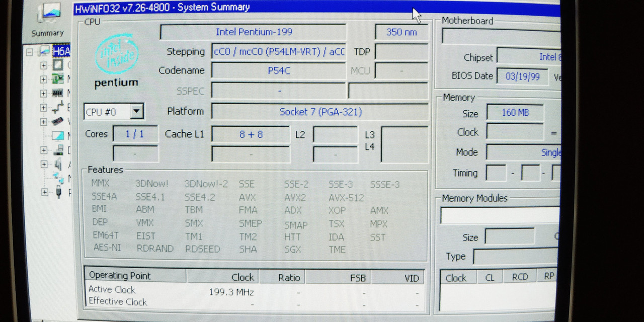Click the P54C codename field
Screen dimensions: 644x322
(279, 71)
